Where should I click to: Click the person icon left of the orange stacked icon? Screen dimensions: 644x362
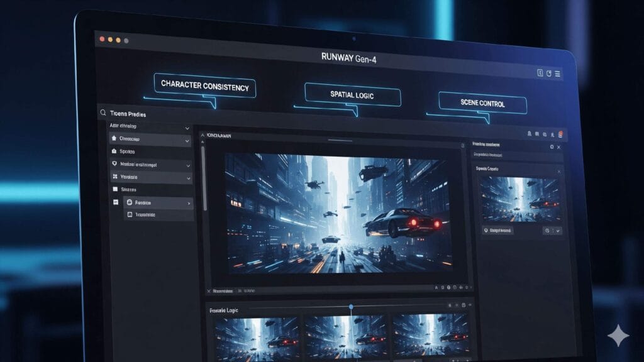552,134
